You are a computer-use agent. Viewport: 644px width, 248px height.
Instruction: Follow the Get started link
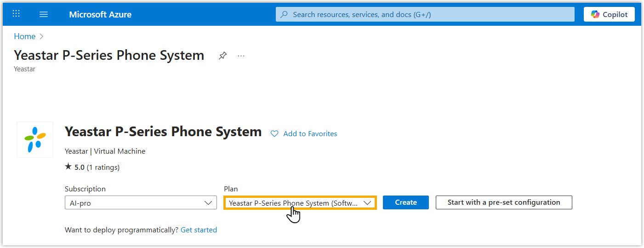[199, 230]
